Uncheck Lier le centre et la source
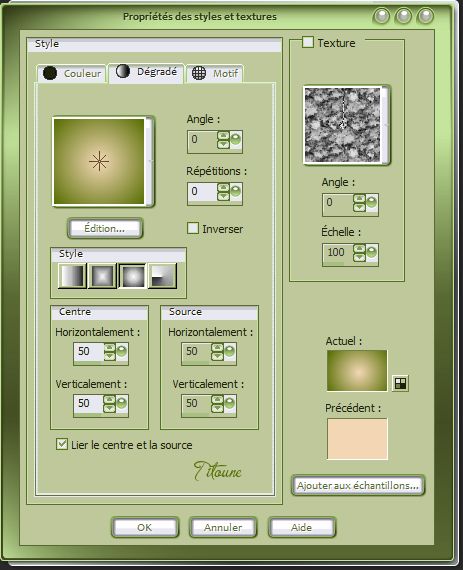Screen dimensions: 463x570 point(62,444)
